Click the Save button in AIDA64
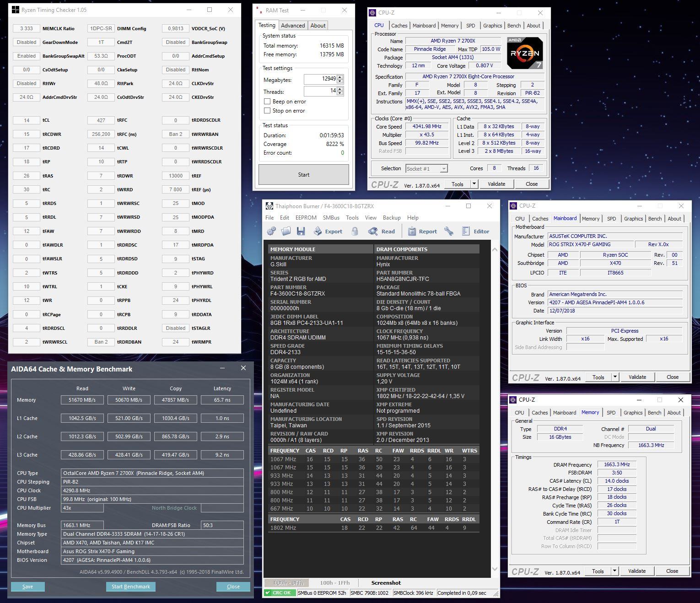This screenshot has width=700, height=603. click(27, 587)
